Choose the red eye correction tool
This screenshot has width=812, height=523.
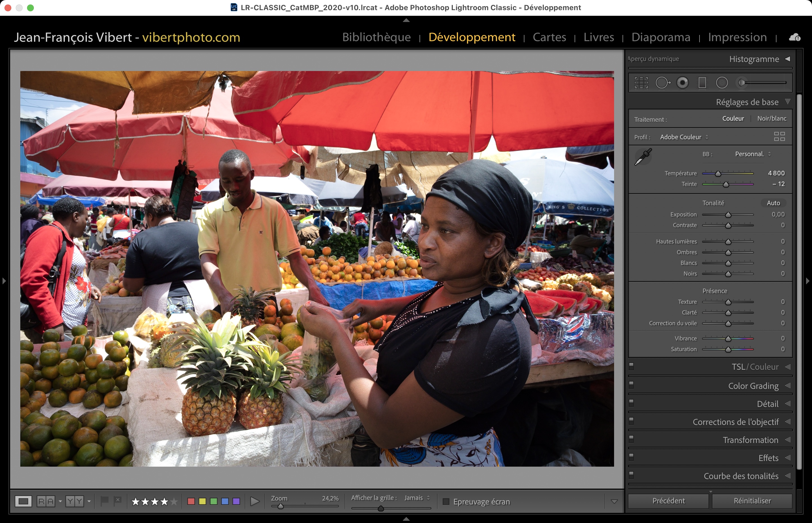tap(683, 83)
